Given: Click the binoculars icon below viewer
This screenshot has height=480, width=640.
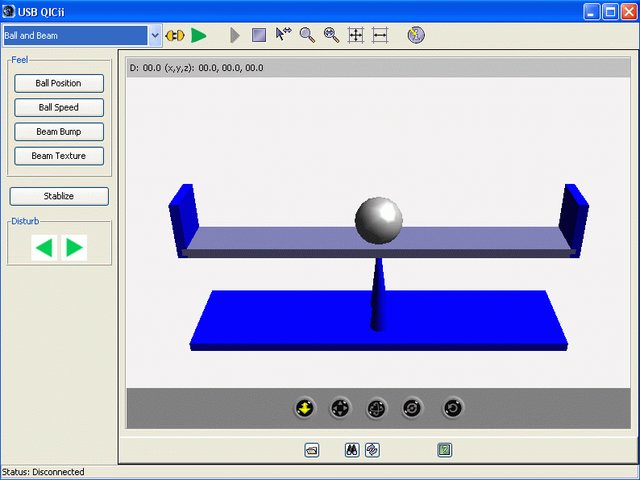Looking at the screenshot, I should pyautogui.click(x=352, y=450).
